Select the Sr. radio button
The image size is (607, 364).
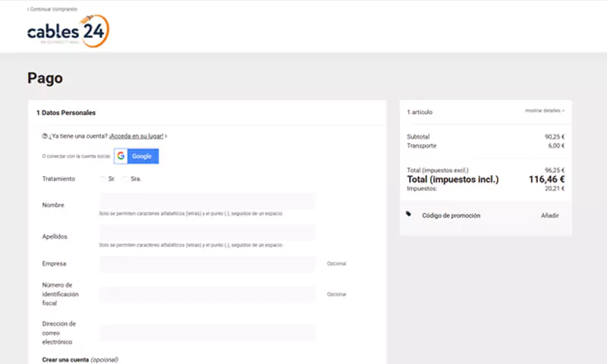click(102, 179)
